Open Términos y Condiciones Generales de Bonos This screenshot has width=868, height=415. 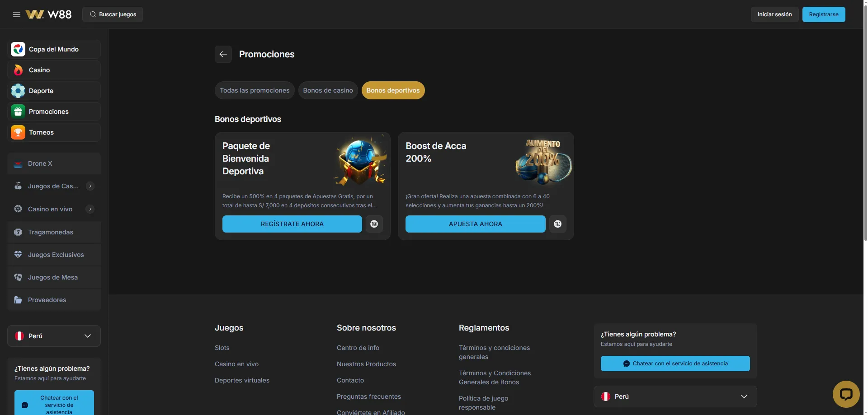point(495,378)
